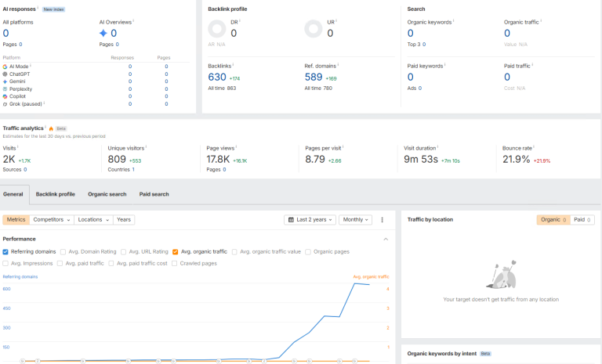Click the UR donut gauge icon

click(x=314, y=29)
